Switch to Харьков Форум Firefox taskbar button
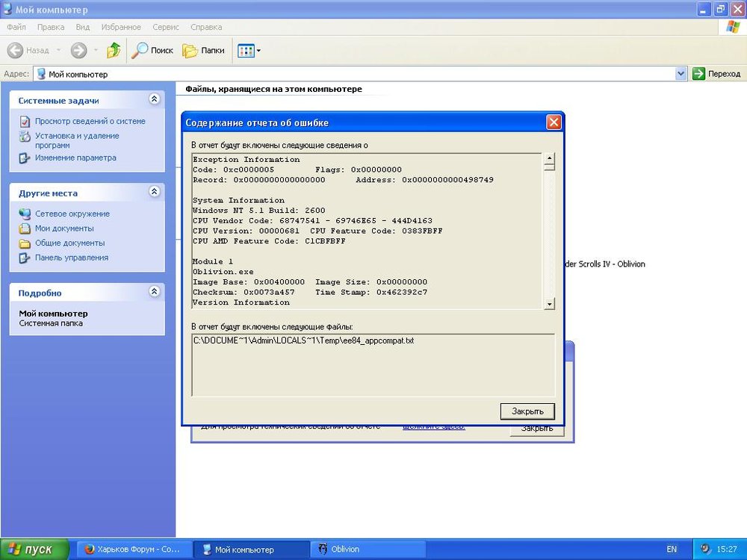This screenshot has height=560, width=747. (x=134, y=550)
